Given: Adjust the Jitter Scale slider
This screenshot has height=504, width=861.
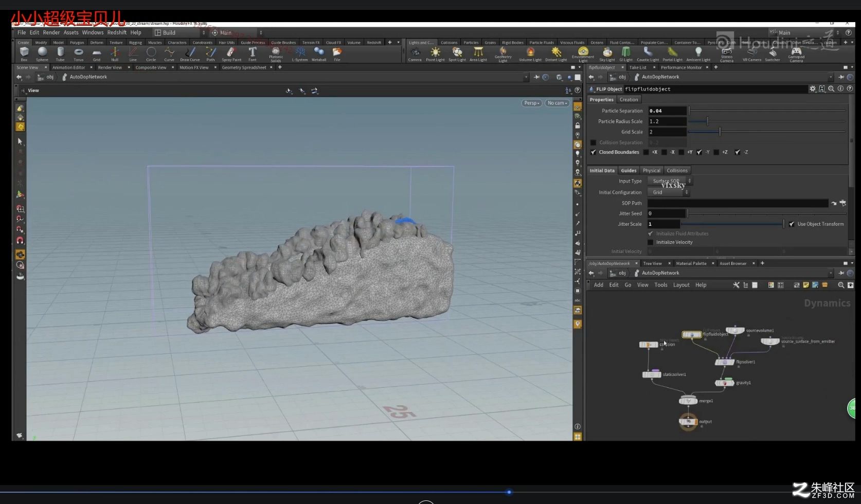Looking at the screenshot, I should [733, 224].
